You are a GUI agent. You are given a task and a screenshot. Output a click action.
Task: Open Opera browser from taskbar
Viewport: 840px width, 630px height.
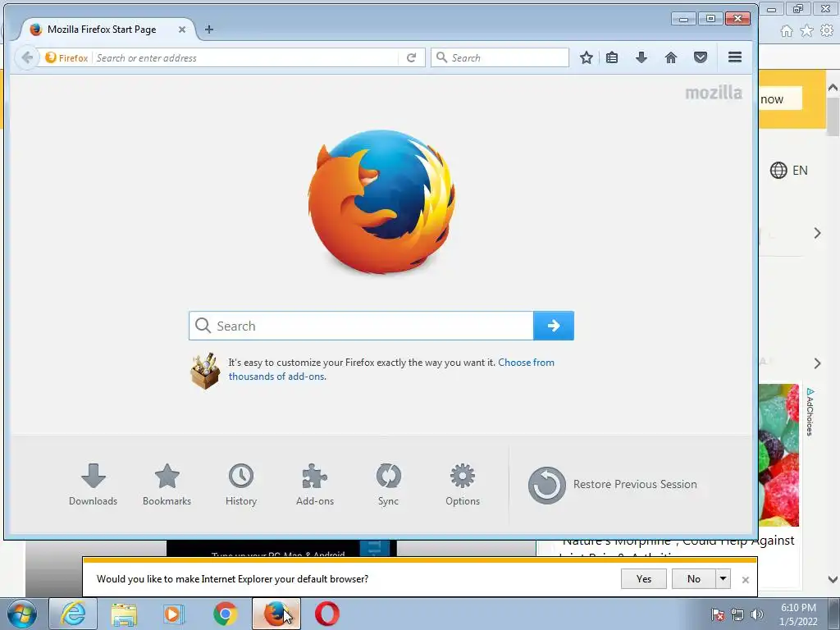(x=326, y=614)
